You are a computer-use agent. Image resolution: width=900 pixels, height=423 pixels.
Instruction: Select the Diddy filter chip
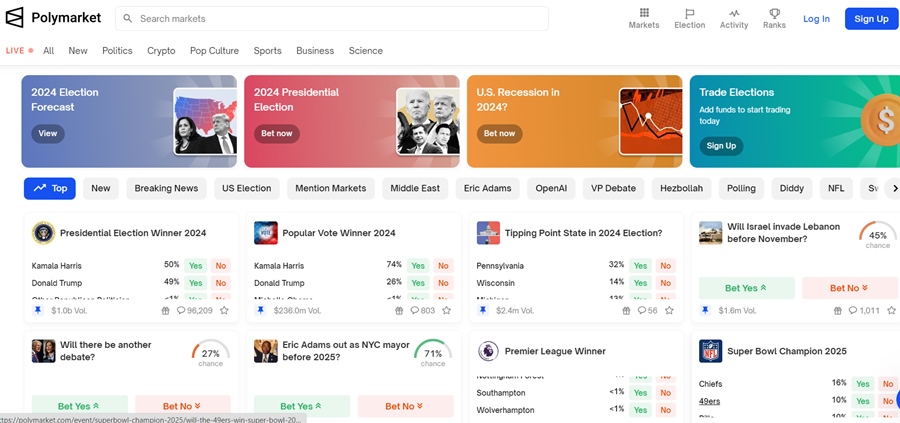792,188
